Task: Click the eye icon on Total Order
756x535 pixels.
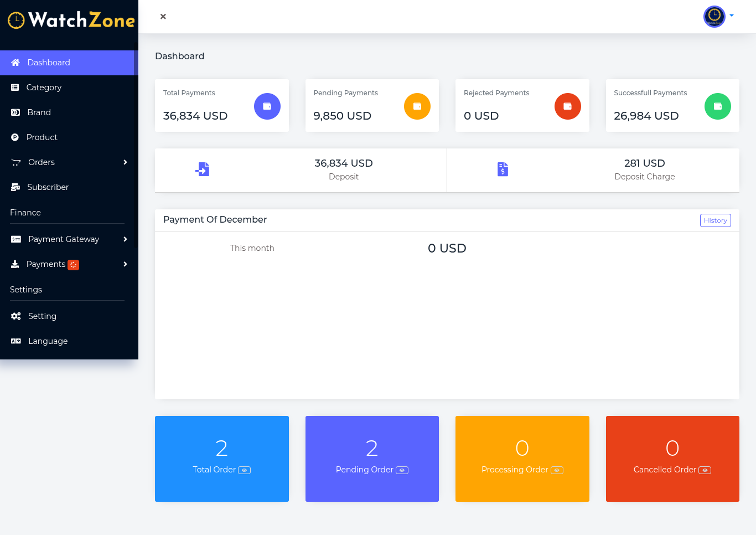Action: pos(244,470)
